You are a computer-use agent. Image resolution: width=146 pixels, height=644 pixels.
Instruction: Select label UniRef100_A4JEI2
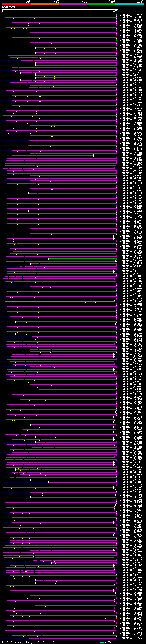(131, 309)
